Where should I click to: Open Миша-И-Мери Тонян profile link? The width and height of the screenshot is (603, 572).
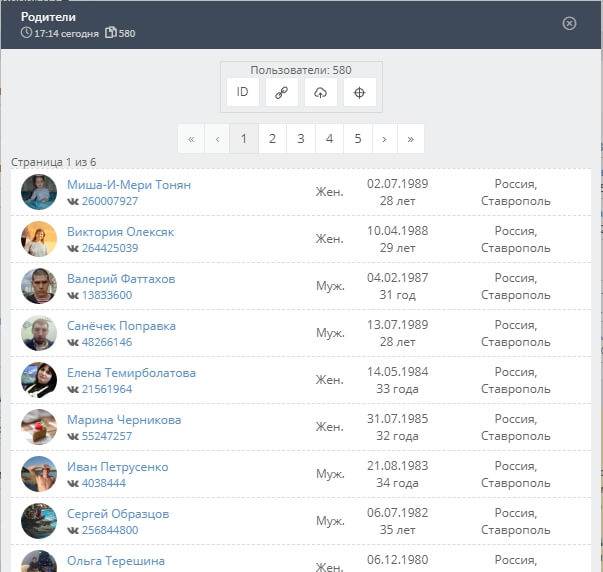click(128, 185)
